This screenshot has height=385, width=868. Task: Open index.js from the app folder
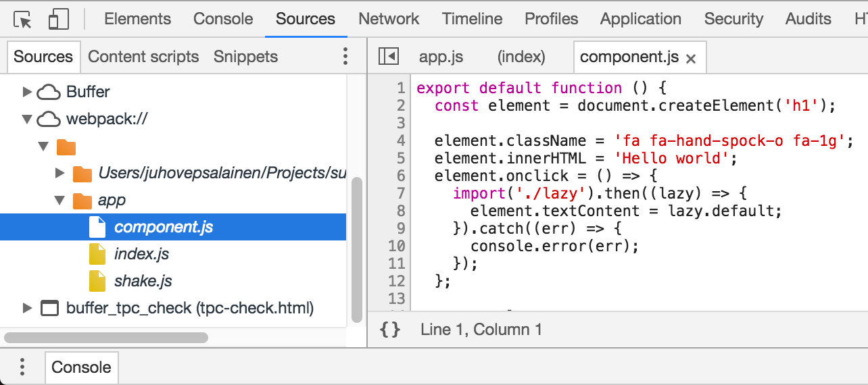coord(141,254)
